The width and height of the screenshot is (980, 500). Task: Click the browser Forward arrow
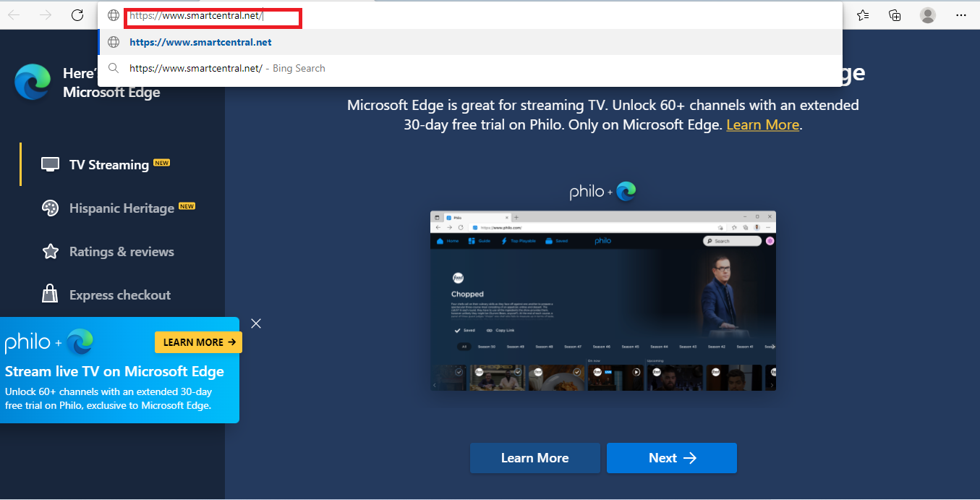(x=46, y=15)
